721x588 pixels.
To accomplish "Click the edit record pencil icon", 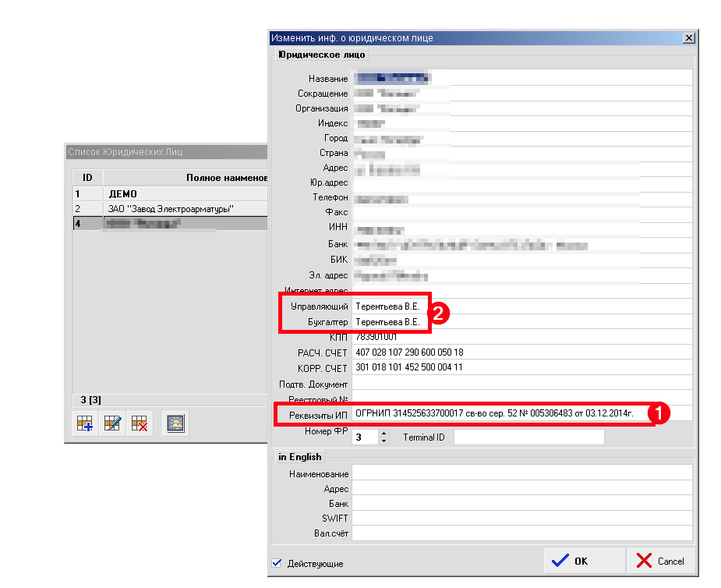I will (111, 424).
